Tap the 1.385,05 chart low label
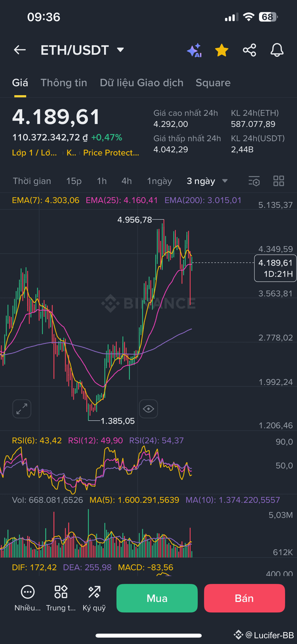 (x=118, y=421)
